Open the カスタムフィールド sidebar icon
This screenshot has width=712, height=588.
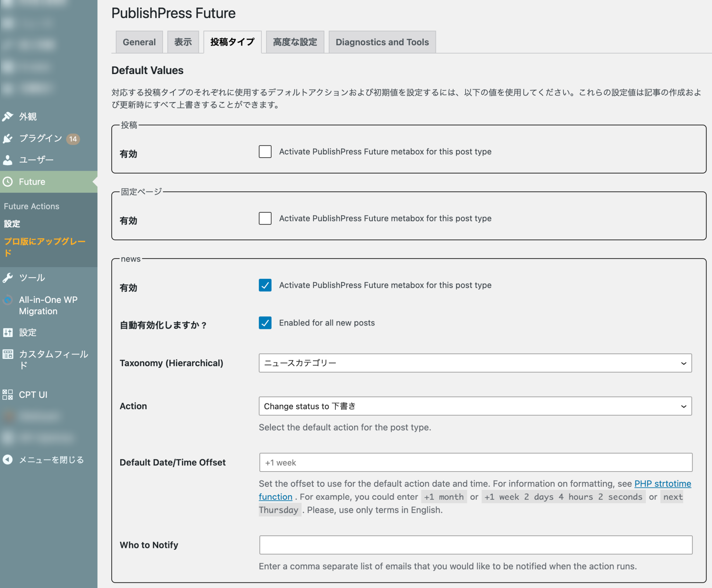8,354
